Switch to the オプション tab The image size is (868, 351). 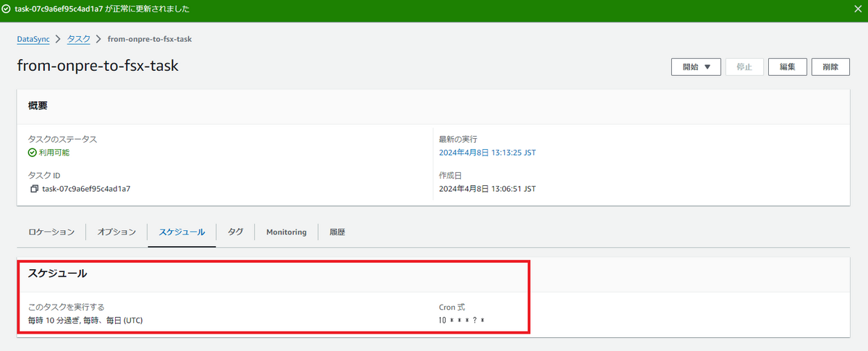click(116, 232)
